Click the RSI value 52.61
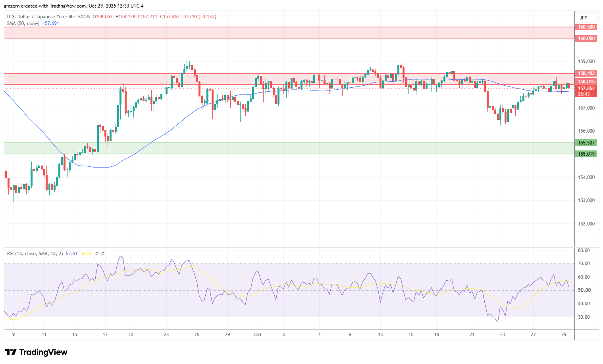603x364 pixels. [x=71, y=253]
